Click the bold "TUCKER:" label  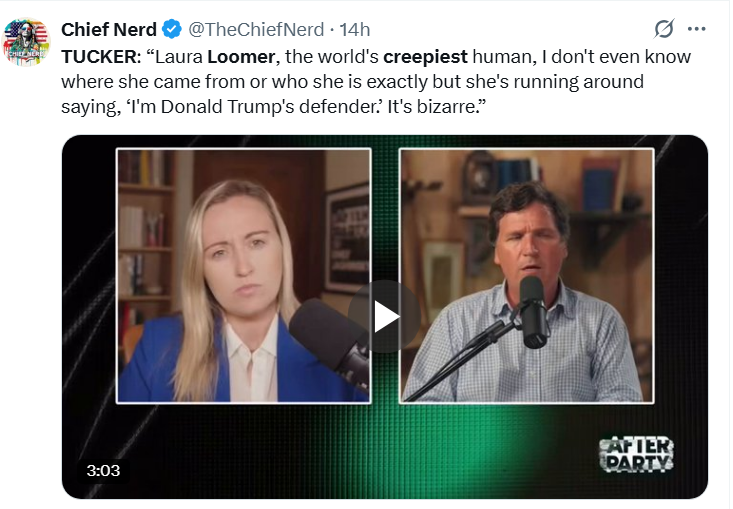click(100, 56)
